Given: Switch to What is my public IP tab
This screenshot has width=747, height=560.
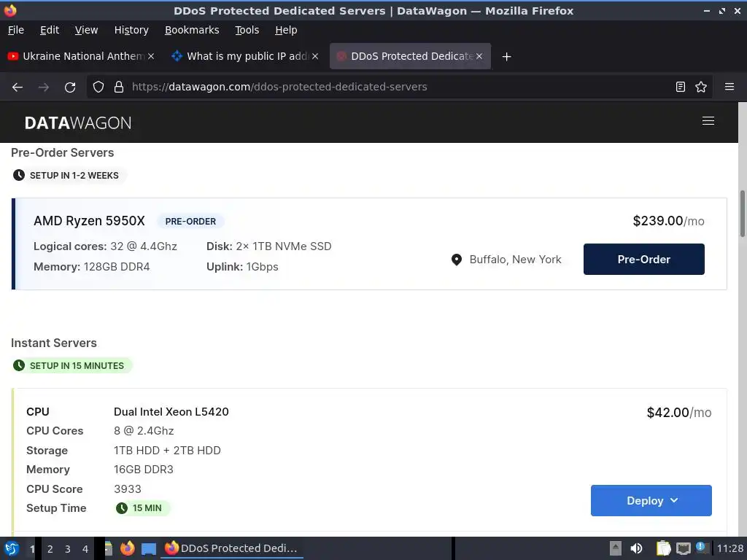Looking at the screenshot, I should tap(245, 56).
